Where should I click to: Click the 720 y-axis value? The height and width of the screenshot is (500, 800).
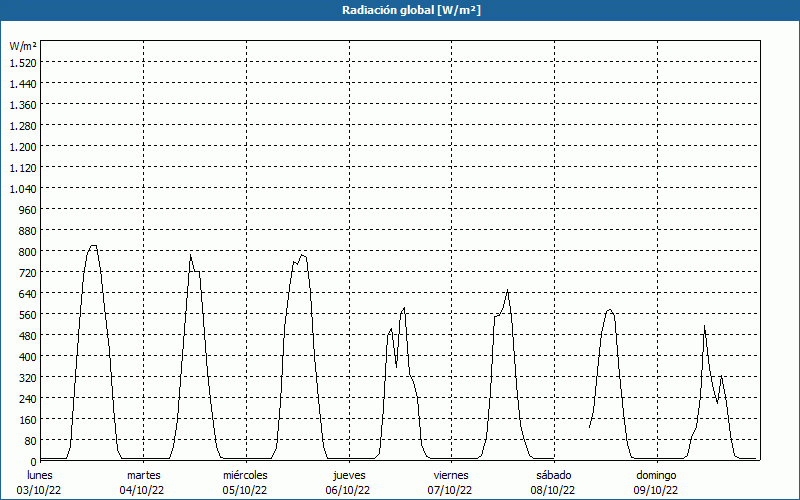click(27, 272)
